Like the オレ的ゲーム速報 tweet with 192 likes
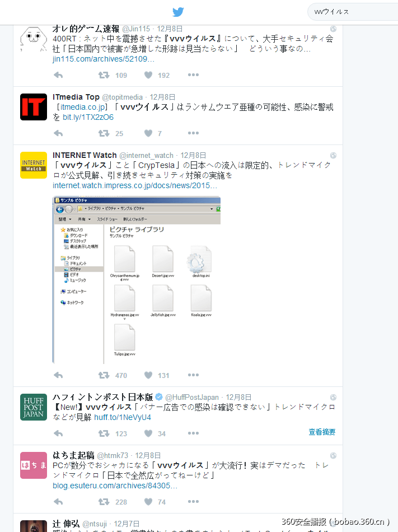This screenshot has height=532, width=398. click(148, 75)
